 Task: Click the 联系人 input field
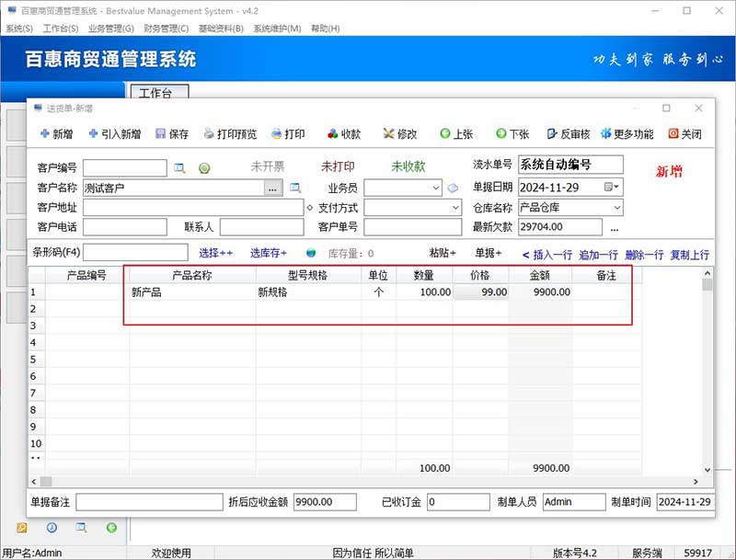[x=262, y=227]
